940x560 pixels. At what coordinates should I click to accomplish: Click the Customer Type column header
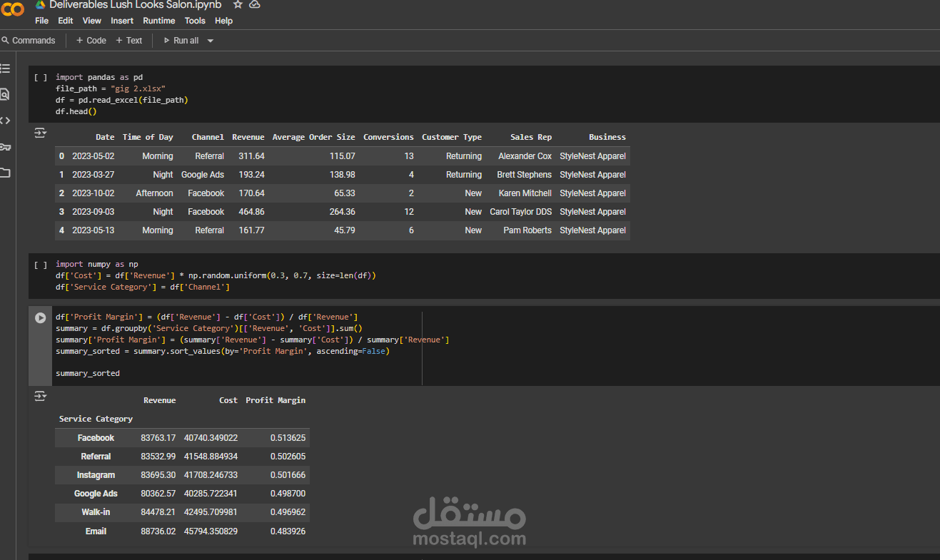coord(452,137)
